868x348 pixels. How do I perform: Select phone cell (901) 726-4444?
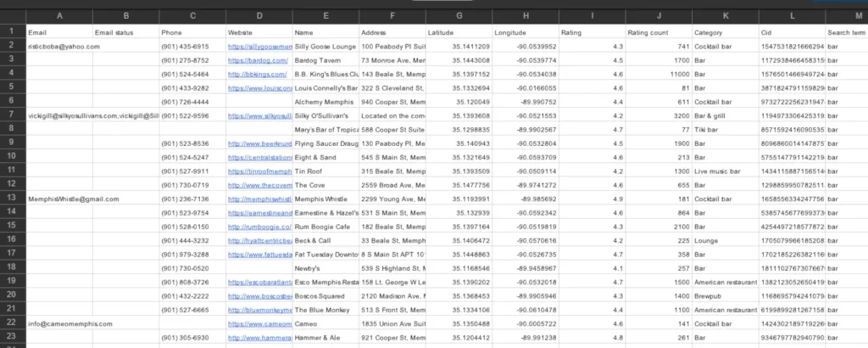pyautogui.click(x=192, y=102)
